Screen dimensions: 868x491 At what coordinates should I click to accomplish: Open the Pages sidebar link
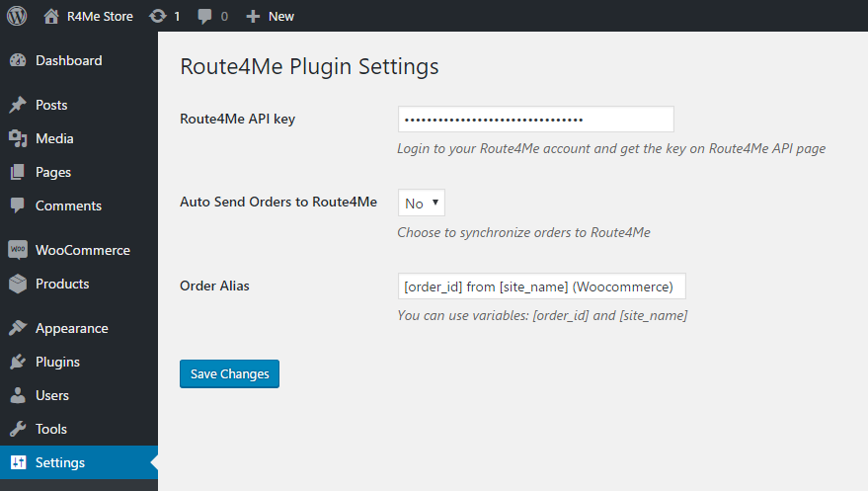tap(53, 172)
